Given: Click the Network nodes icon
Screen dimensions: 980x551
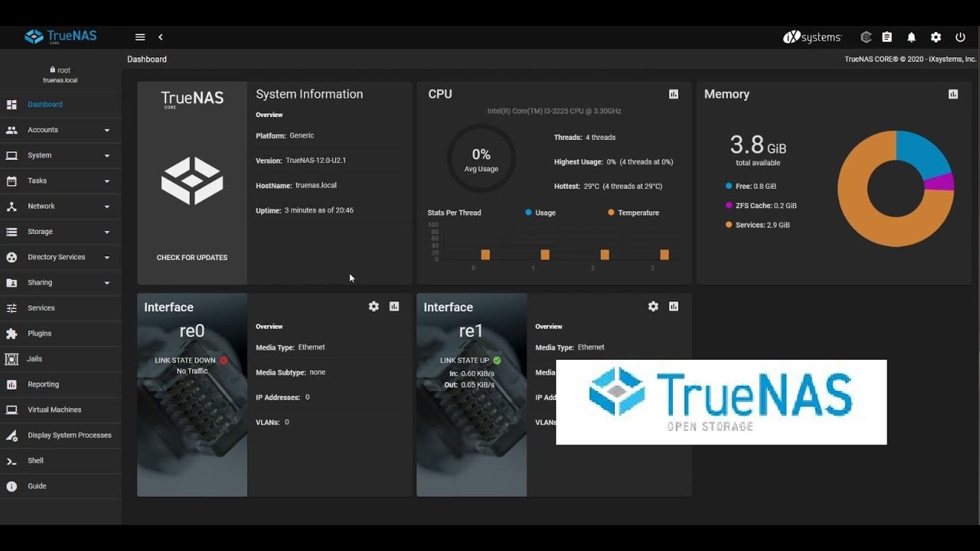Looking at the screenshot, I should pyautogui.click(x=11, y=207).
